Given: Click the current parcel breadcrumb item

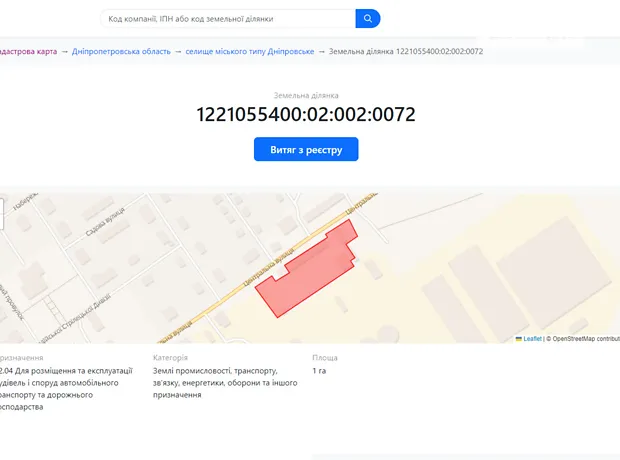Looking at the screenshot, I should [405, 51].
